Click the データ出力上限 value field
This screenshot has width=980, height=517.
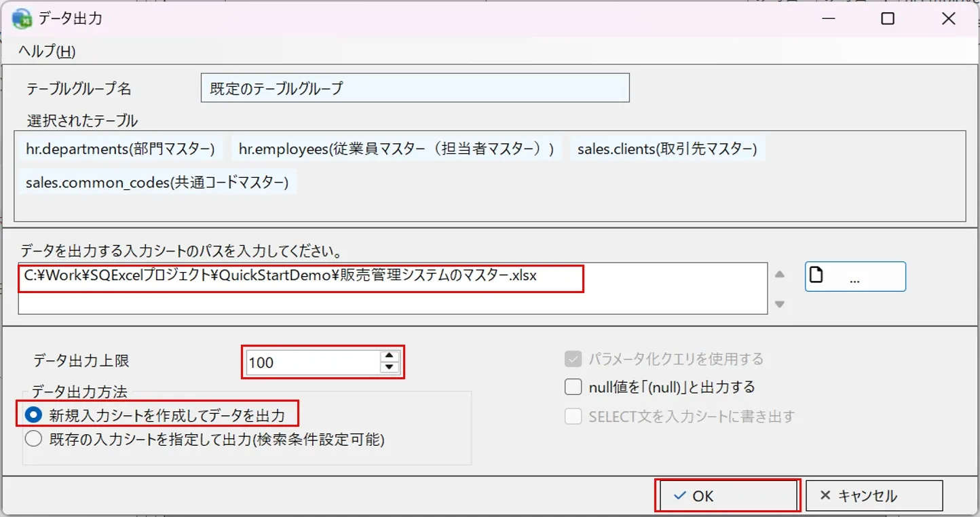pyautogui.click(x=312, y=362)
